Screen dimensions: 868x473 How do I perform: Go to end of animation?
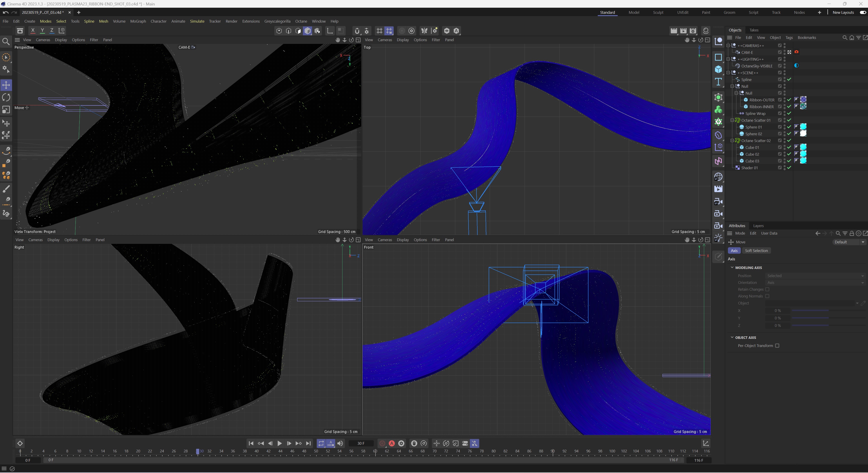coord(308,443)
